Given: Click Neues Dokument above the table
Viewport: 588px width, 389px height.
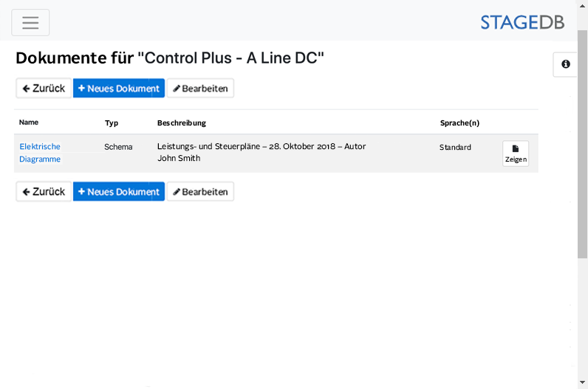Looking at the screenshot, I should 118,89.
